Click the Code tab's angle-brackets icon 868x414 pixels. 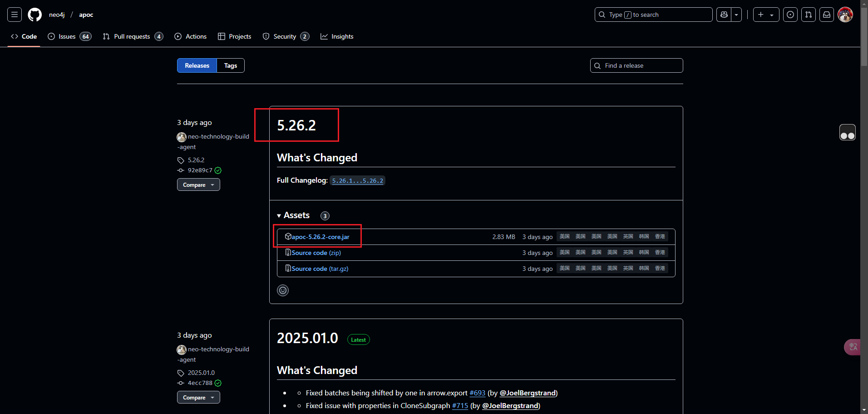[15, 36]
